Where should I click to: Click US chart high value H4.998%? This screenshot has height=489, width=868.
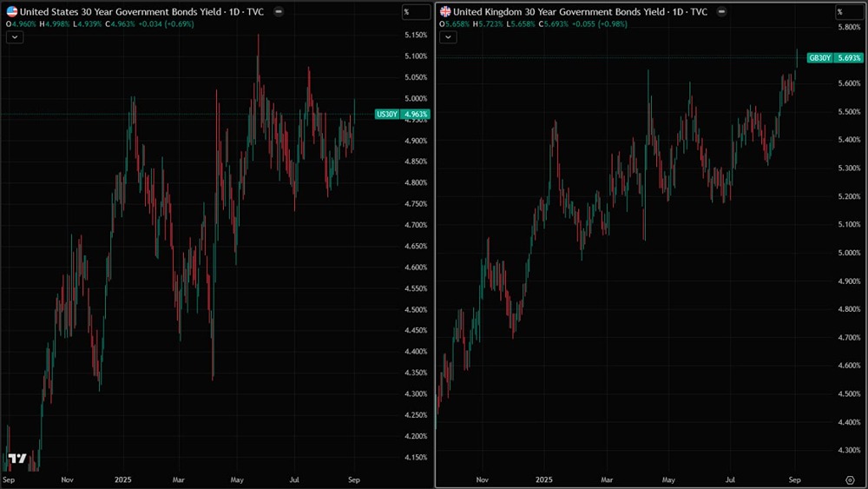tap(54, 24)
